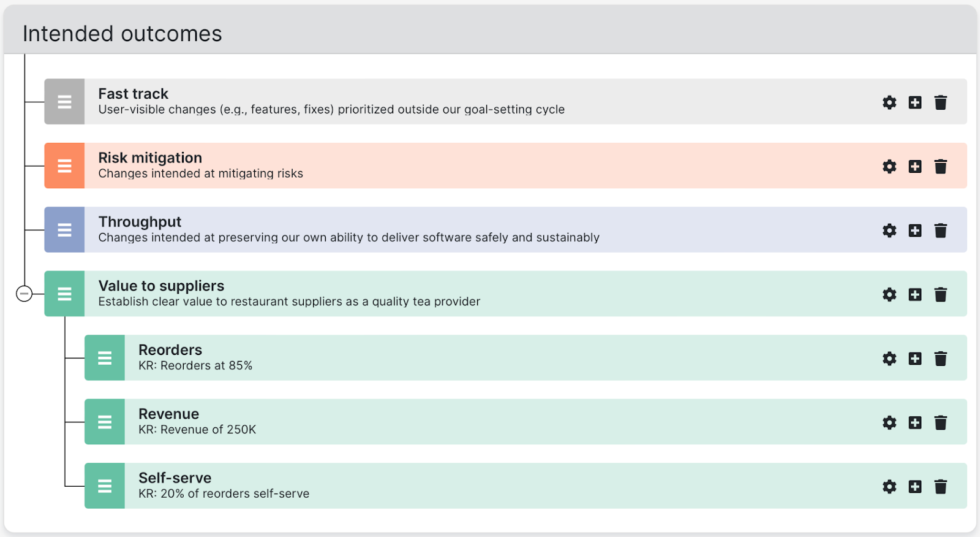Click the Value to suppliers description text

coord(289,302)
